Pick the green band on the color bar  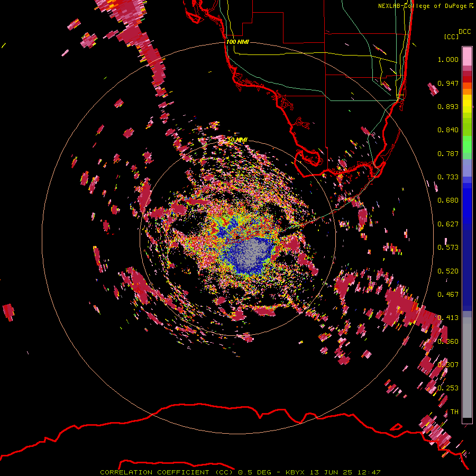tap(467, 144)
